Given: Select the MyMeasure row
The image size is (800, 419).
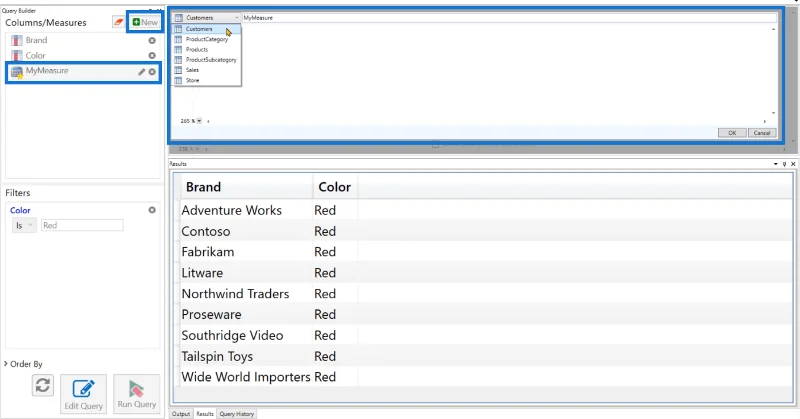Looking at the screenshot, I should click(83, 72).
